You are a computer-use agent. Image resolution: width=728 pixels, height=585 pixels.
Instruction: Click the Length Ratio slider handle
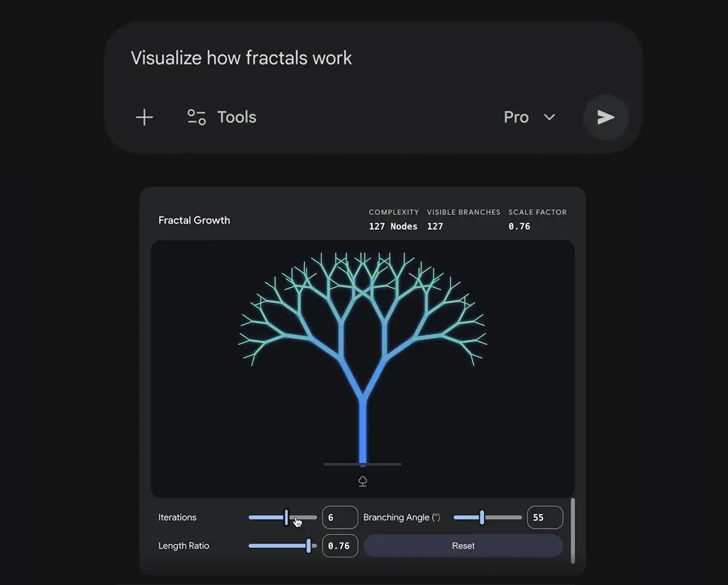coord(309,546)
